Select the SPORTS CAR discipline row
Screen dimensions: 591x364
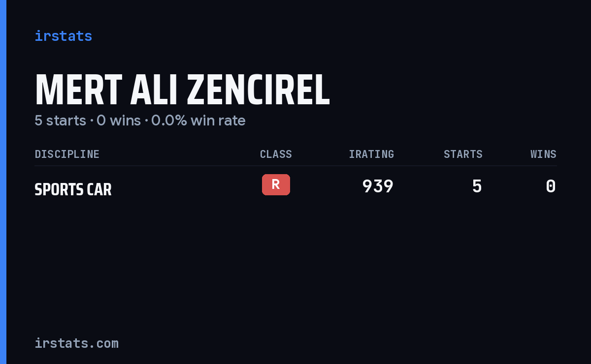tap(295, 187)
